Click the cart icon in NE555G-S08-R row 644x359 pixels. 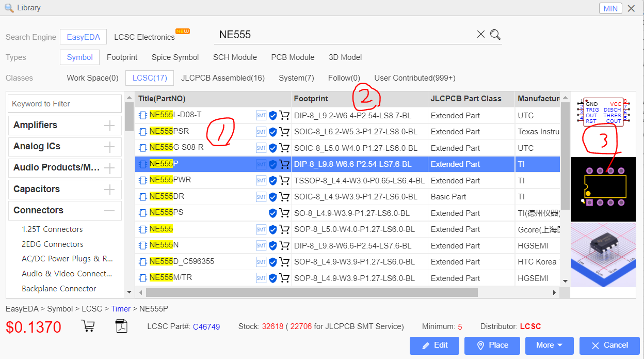coord(284,148)
